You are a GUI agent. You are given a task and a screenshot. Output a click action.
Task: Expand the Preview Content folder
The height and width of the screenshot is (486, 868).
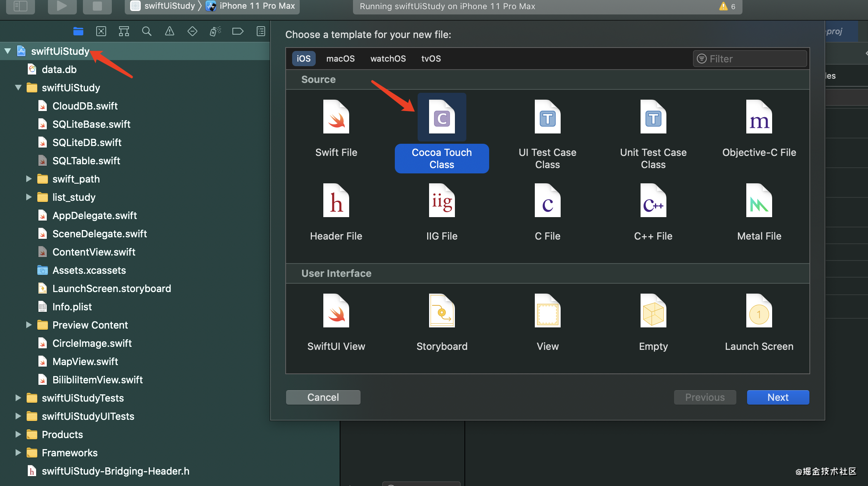29,325
